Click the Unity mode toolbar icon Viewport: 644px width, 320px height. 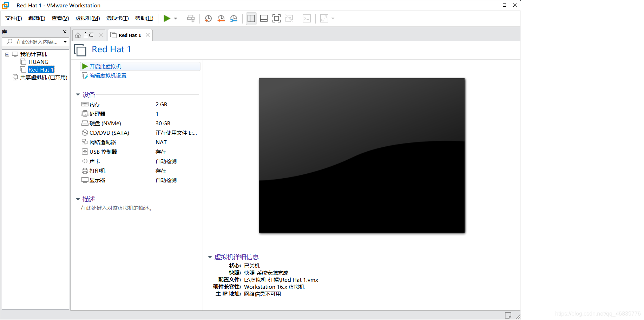[289, 19]
